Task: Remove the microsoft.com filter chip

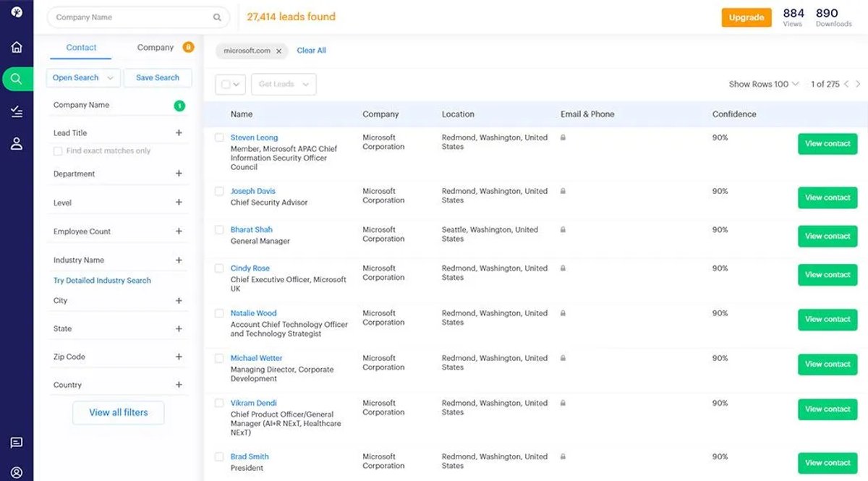Action: 278,51
